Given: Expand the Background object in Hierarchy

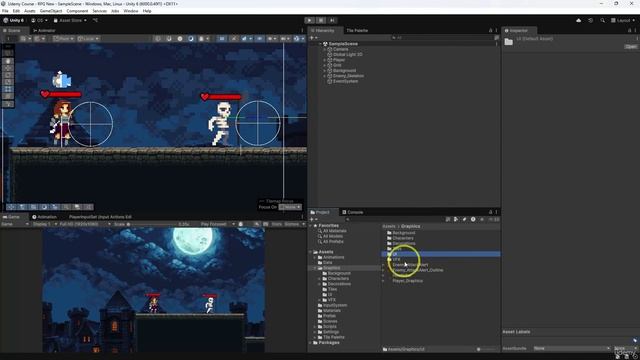Looking at the screenshot, I should pyautogui.click(x=324, y=70).
